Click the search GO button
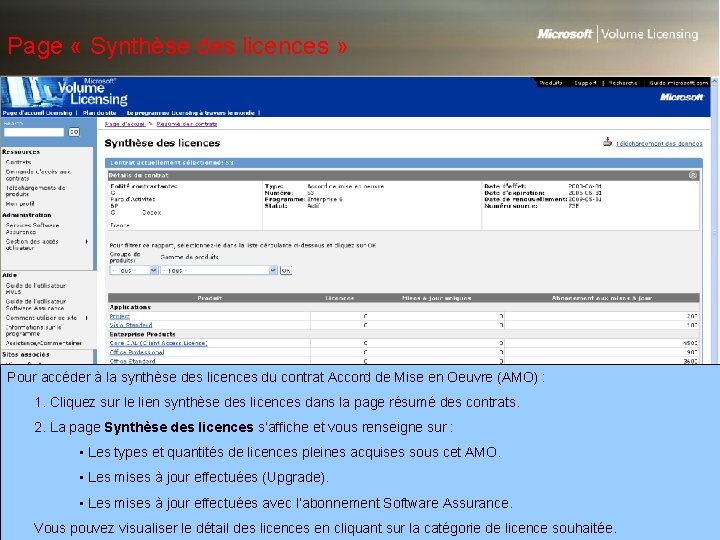 click(74, 132)
